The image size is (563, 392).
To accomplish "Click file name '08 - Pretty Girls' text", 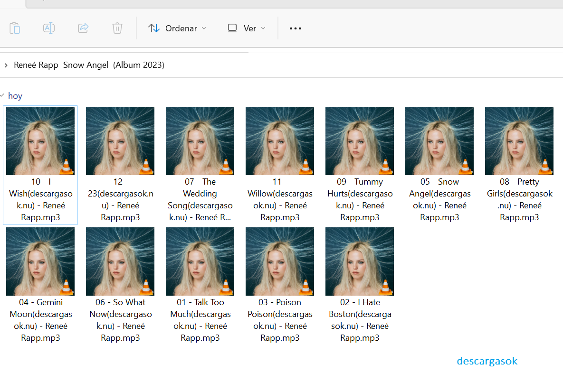I will 520,199.
